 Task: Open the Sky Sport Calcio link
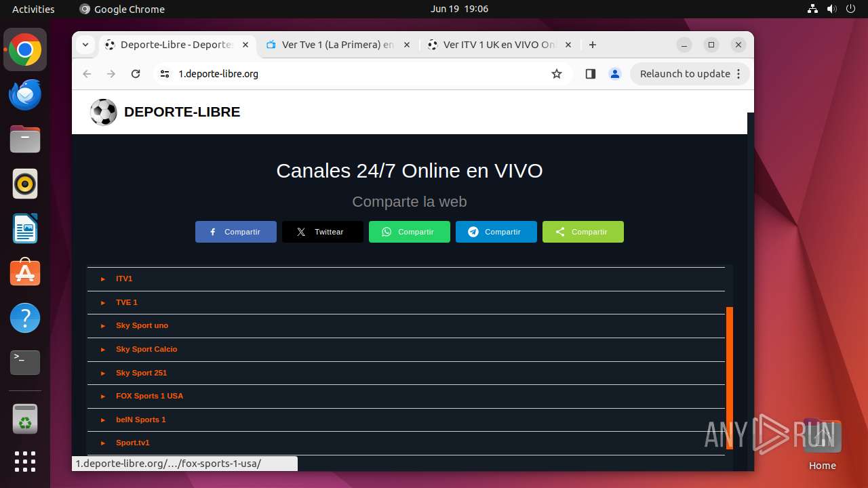tap(146, 349)
